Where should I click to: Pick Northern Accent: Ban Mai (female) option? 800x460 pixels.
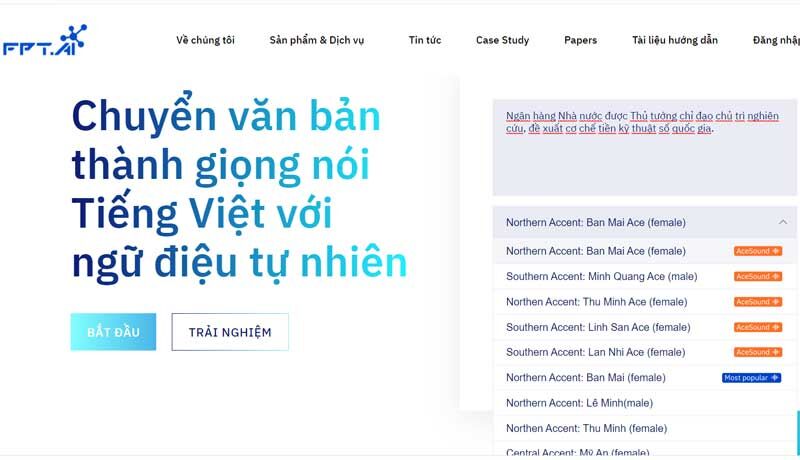(x=645, y=378)
